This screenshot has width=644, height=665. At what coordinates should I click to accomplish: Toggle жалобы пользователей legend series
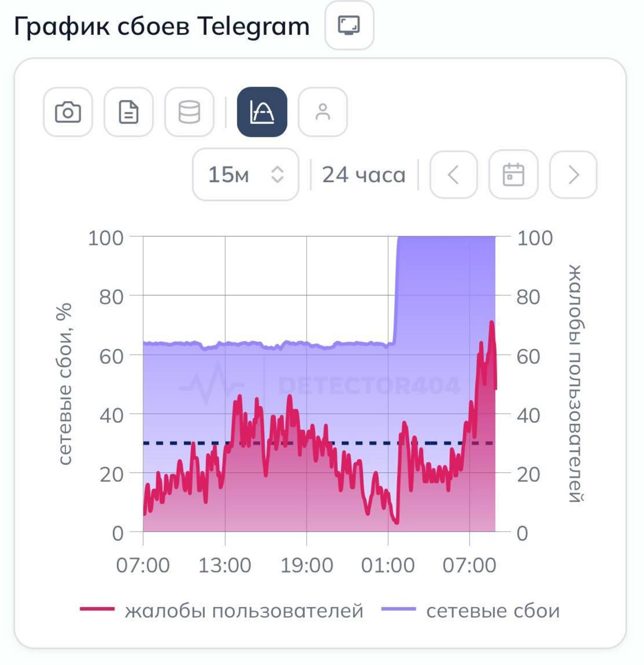point(244,611)
